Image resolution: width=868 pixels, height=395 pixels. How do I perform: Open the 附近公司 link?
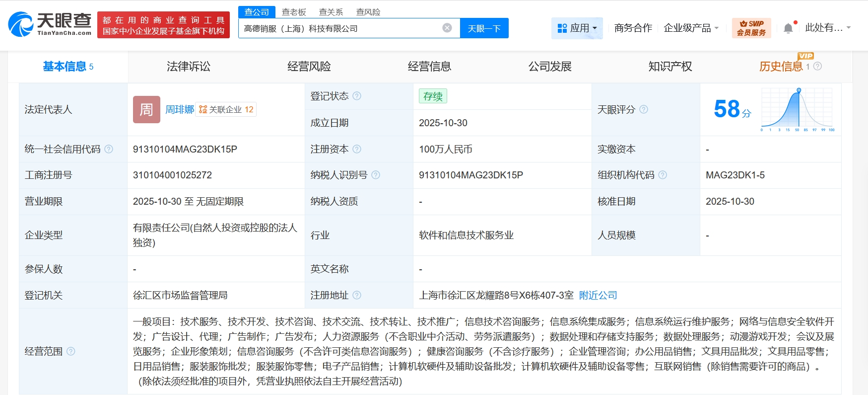(598, 295)
